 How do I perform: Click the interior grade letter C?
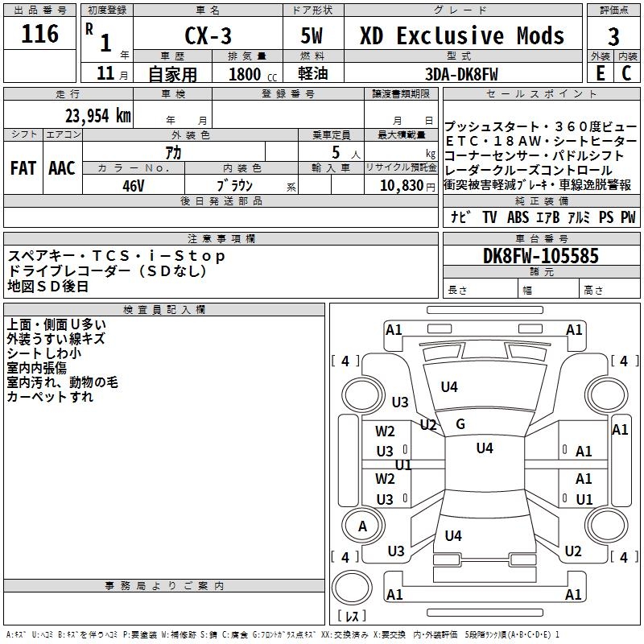pyautogui.click(x=626, y=73)
